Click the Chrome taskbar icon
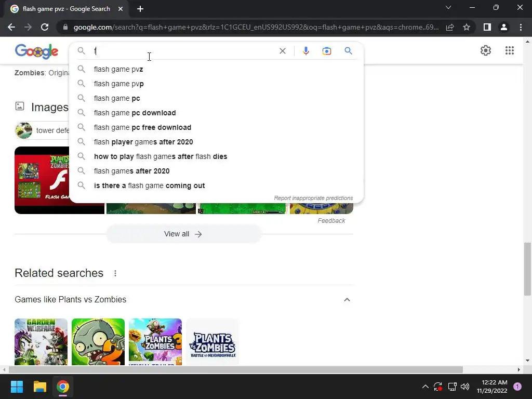The width and height of the screenshot is (532, 399). coord(63,387)
